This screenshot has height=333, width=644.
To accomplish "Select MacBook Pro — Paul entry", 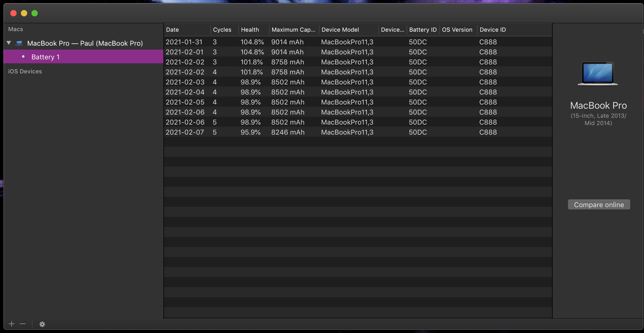I will pyautogui.click(x=85, y=43).
